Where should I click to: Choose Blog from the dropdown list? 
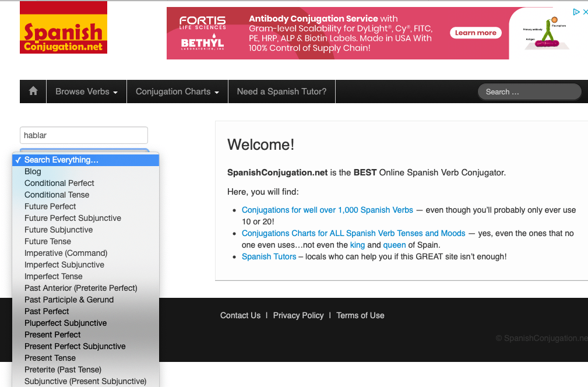33,171
